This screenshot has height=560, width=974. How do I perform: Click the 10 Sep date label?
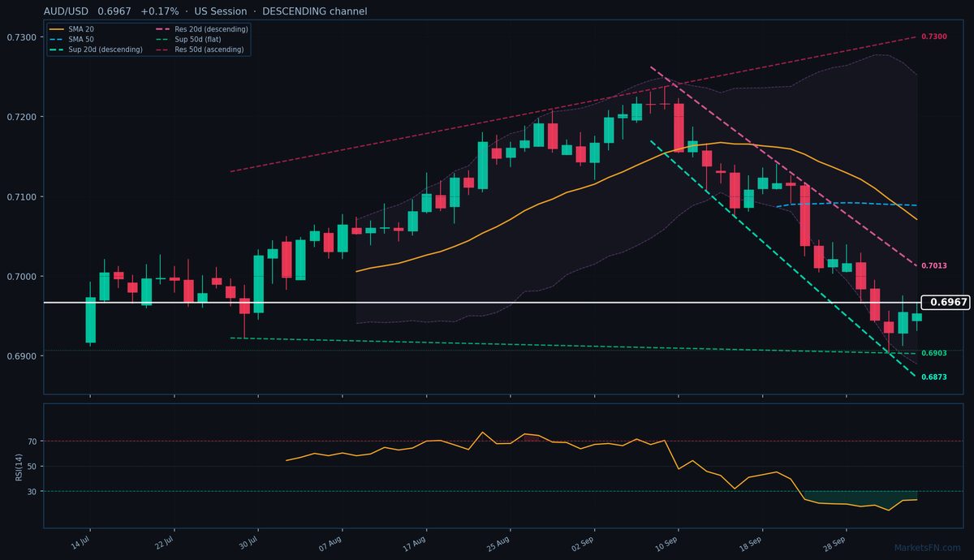tap(667, 543)
